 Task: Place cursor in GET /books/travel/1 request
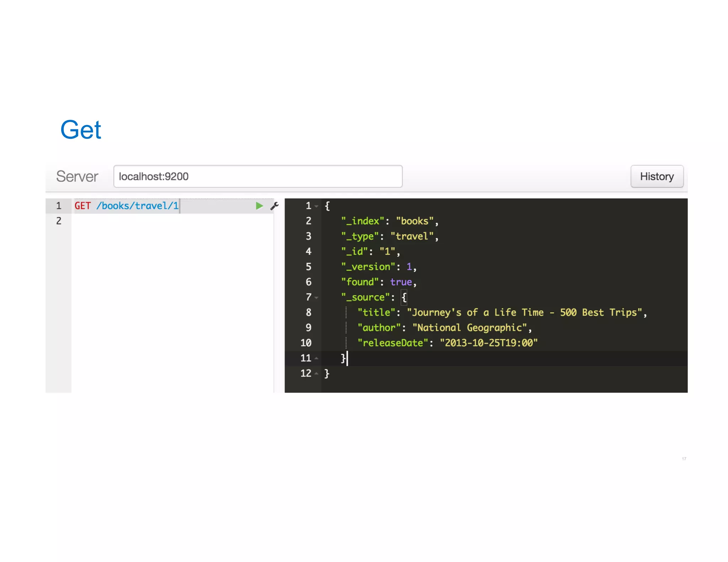[x=127, y=206]
